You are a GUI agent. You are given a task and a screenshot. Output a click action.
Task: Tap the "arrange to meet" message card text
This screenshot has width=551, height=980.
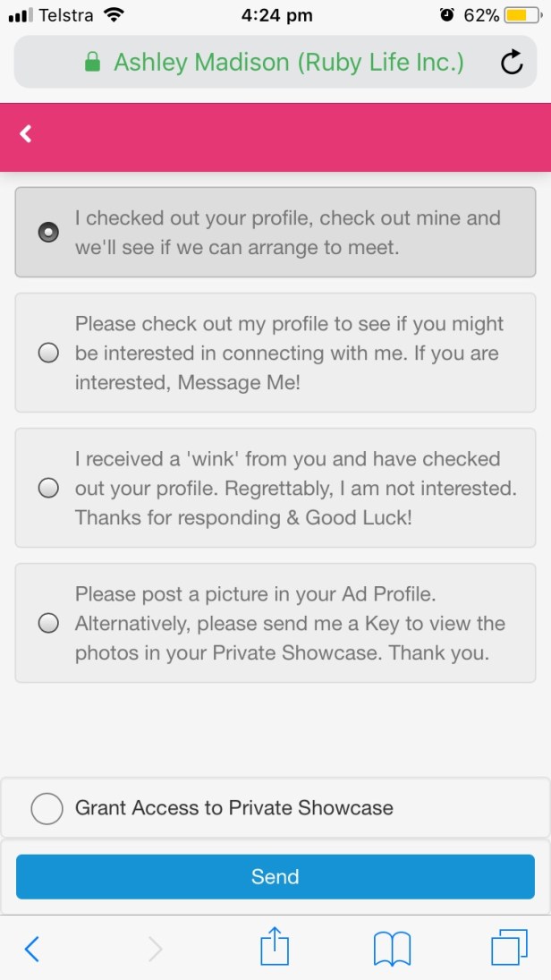(236, 247)
